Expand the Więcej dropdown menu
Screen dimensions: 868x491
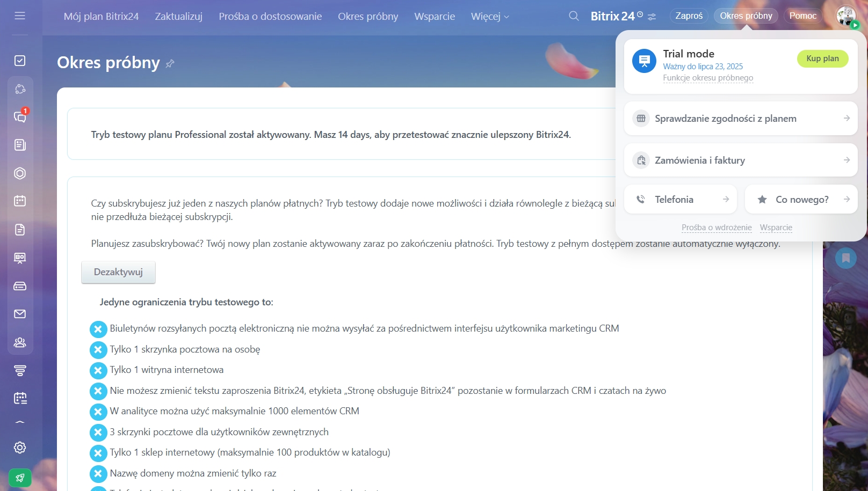point(490,17)
